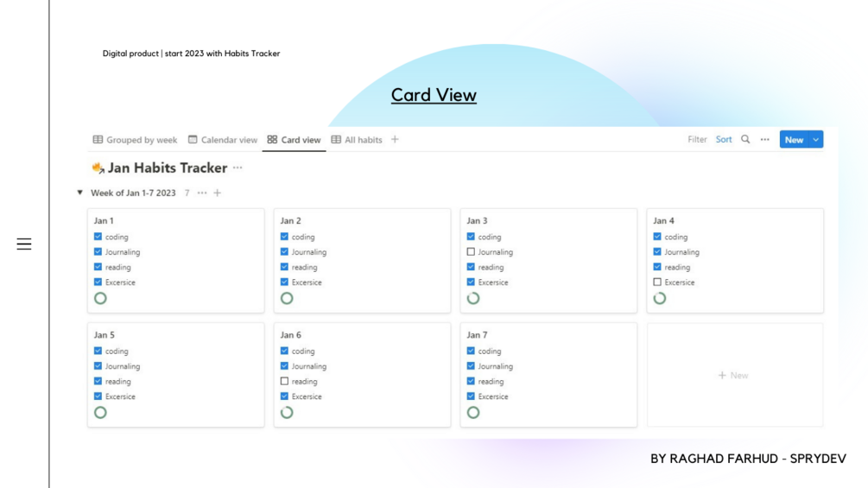Open the Jan 2 card title
This screenshot has height=488, width=868.
pos(290,220)
